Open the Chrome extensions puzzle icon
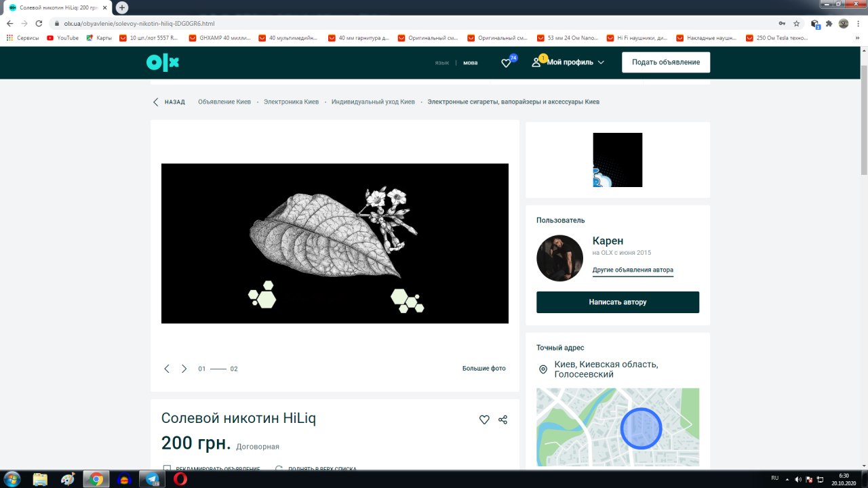Viewport: 868px width, 488px height. pyautogui.click(x=829, y=23)
